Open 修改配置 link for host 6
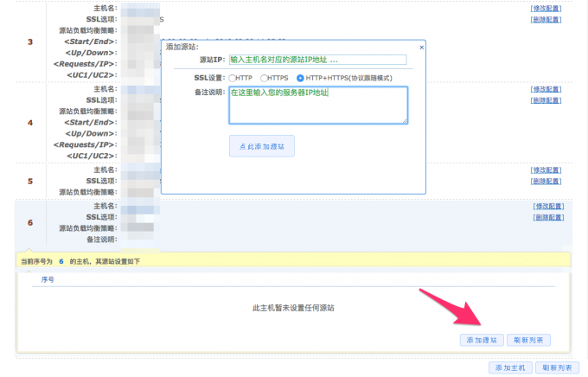Screen dimensions: 588x377 point(548,207)
